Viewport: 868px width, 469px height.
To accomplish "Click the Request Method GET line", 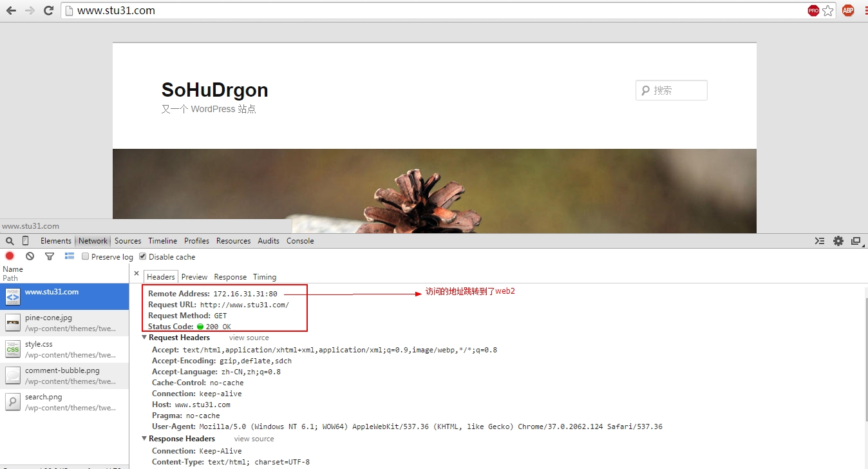I will [187, 316].
